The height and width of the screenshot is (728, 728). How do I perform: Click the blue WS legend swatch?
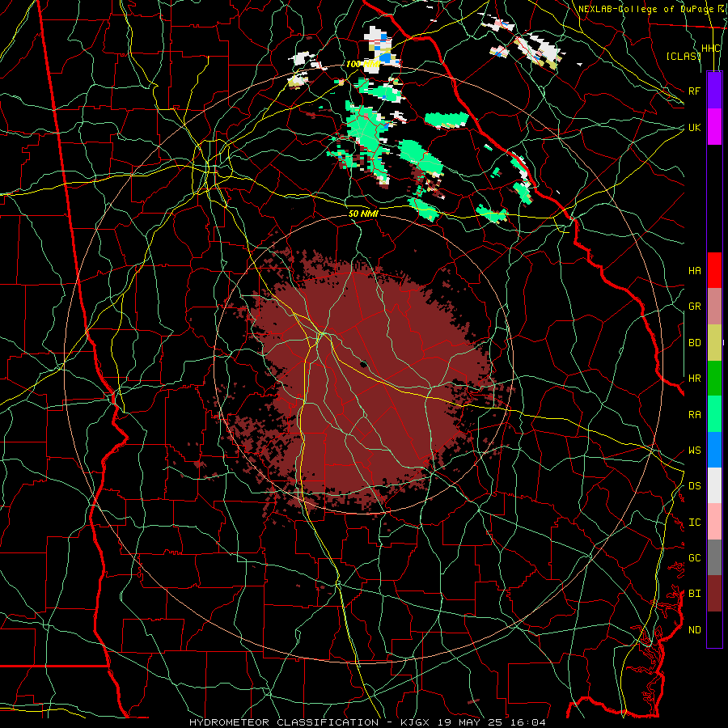tap(714, 450)
